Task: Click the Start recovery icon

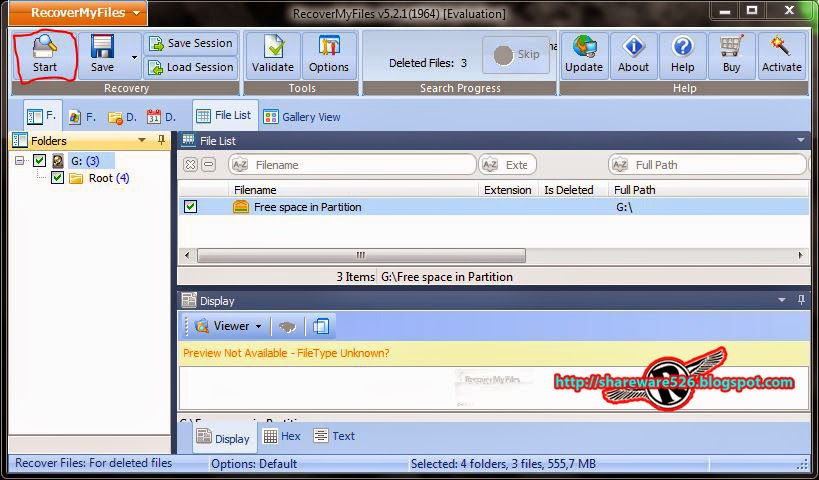Action: pos(45,47)
